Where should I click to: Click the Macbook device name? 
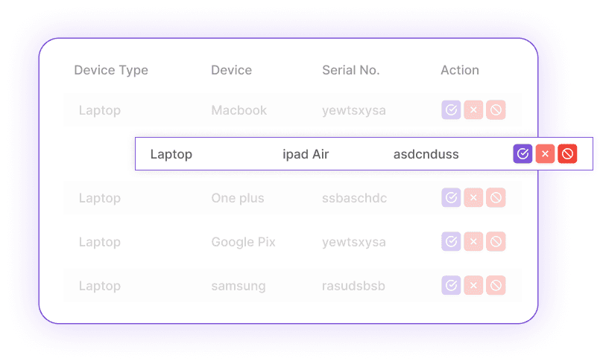239,110
